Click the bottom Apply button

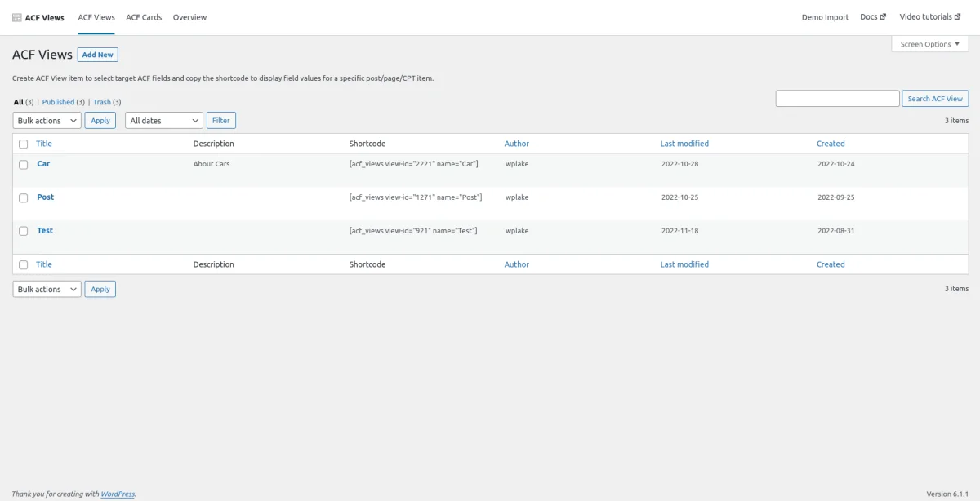100,289
